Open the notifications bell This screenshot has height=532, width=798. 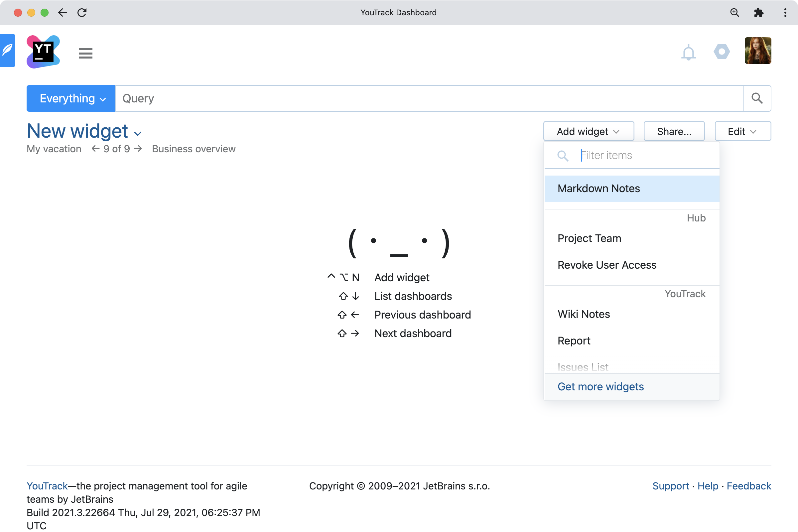click(688, 52)
